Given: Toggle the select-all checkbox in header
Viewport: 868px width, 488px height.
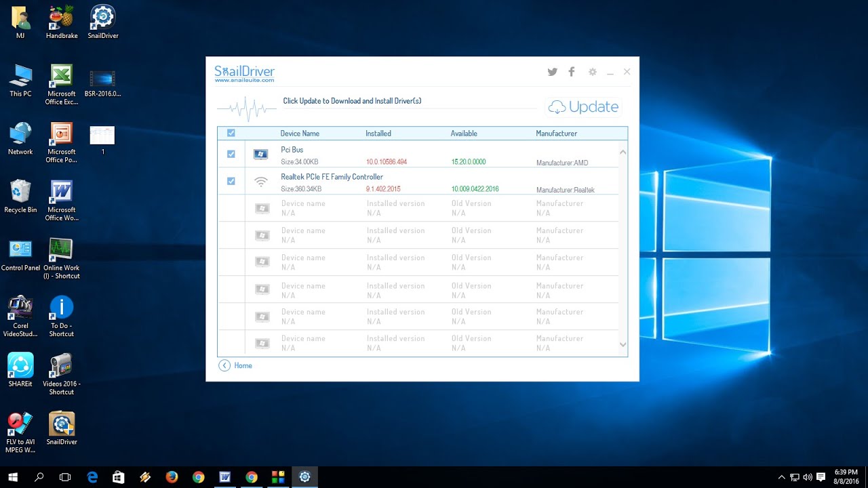Looking at the screenshot, I should pos(231,133).
